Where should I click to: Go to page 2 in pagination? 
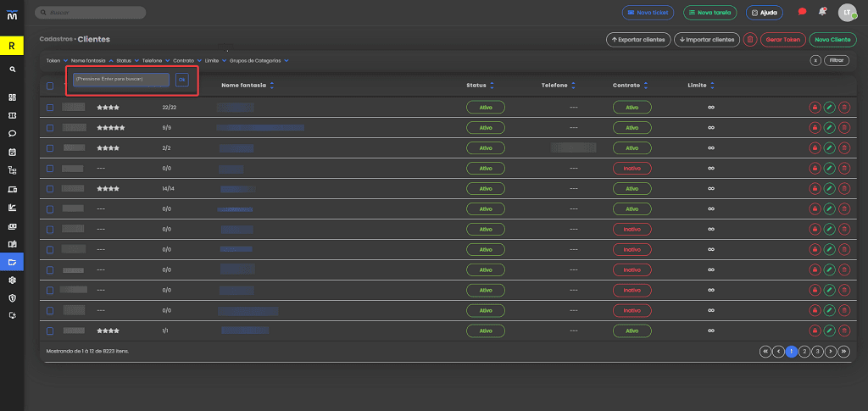point(805,352)
